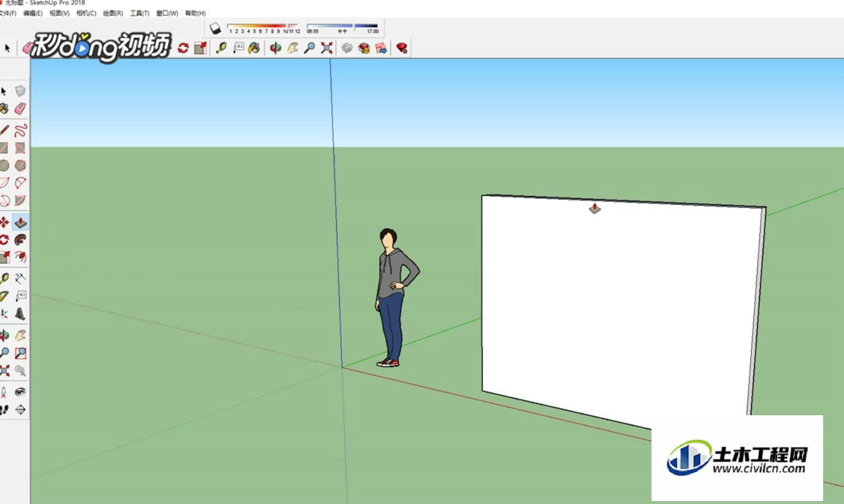
Task: Open the 文件(F) menu
Action: (x=8, y=13)
